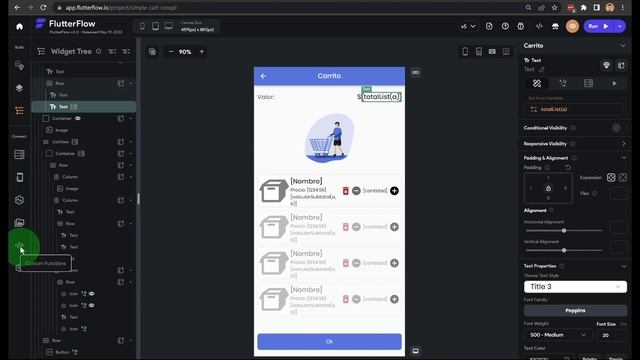Expand all widgets in Widget Tree
The image size is (640, 360).
point(112,51)
